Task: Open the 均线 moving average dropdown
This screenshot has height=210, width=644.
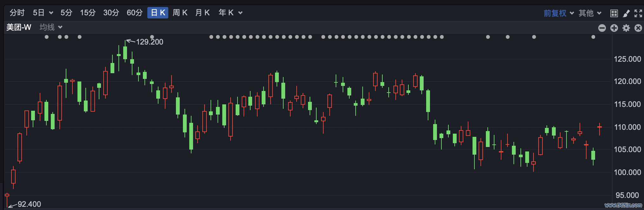Action: point(51,27)
